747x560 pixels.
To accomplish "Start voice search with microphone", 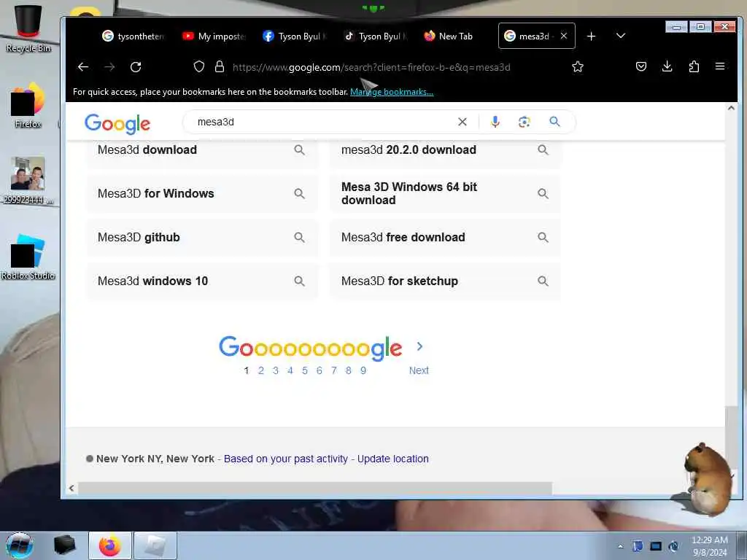I will coord(495,122).
